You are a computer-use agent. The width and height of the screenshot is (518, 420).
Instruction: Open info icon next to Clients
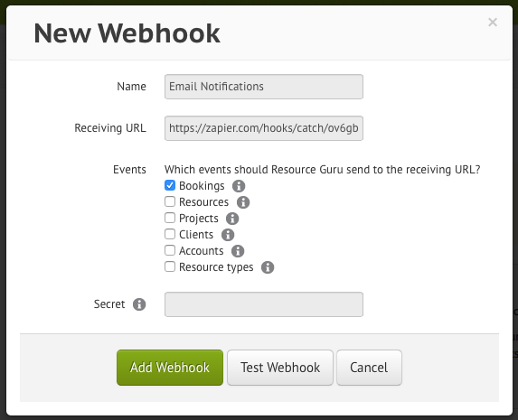point(228,235)
